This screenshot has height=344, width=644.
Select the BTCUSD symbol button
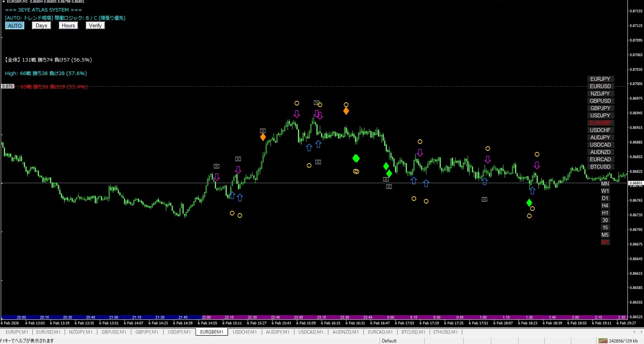(x=600, y=167)
